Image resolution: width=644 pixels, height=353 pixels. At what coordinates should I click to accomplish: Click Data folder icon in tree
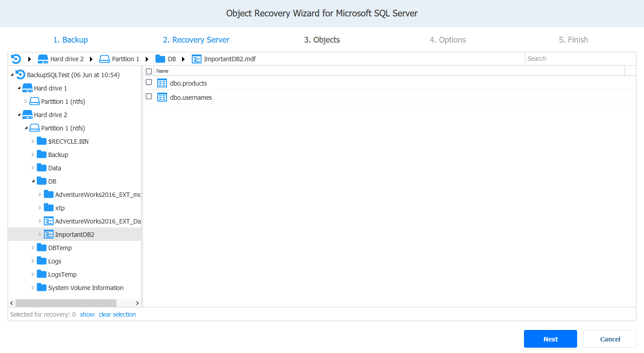42,168
